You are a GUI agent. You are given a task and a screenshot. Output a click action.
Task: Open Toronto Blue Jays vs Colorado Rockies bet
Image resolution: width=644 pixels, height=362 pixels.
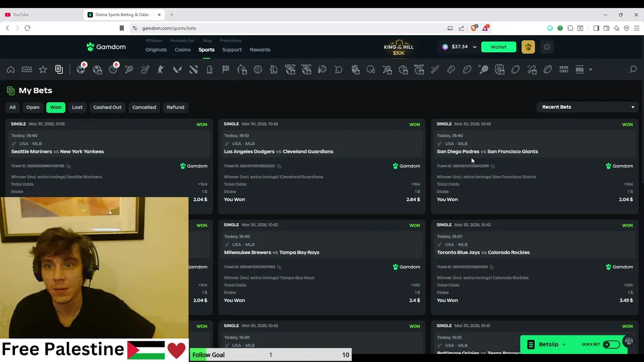click(x=484, y=252)
